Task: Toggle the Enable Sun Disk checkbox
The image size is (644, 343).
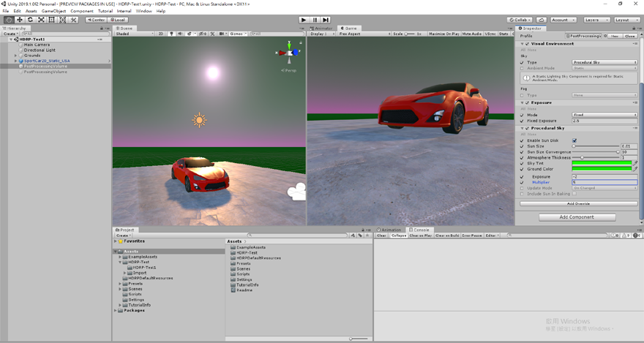Action: [x=574, y=140]
